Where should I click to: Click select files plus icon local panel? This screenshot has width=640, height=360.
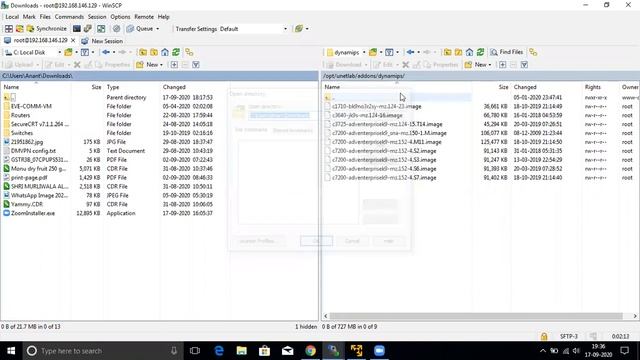click(174, 64)
